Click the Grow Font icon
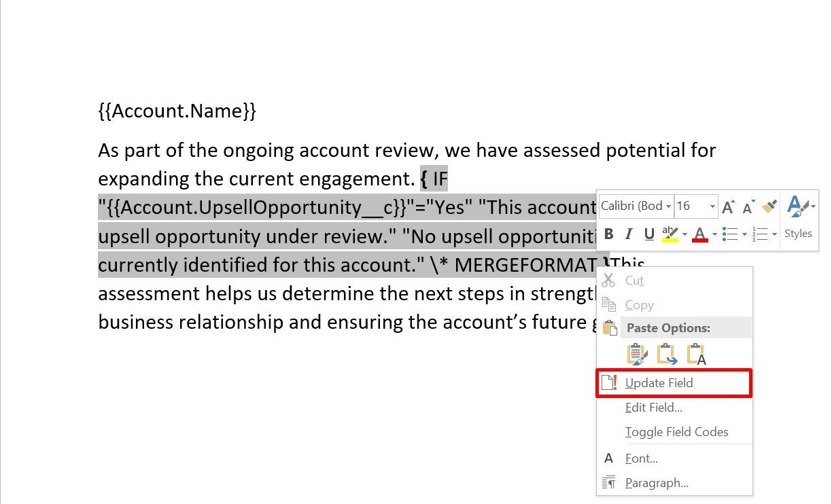This screenshot has width=832, height=504. pos(728,206)
